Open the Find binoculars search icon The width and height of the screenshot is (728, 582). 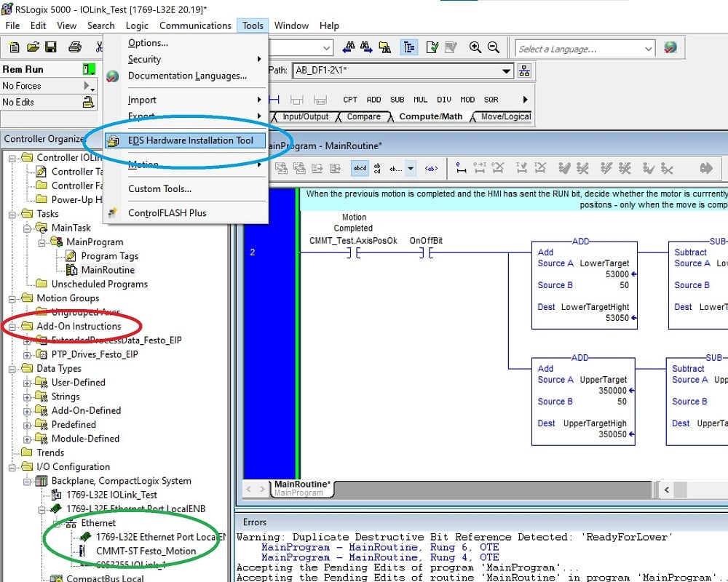point(349,47)
